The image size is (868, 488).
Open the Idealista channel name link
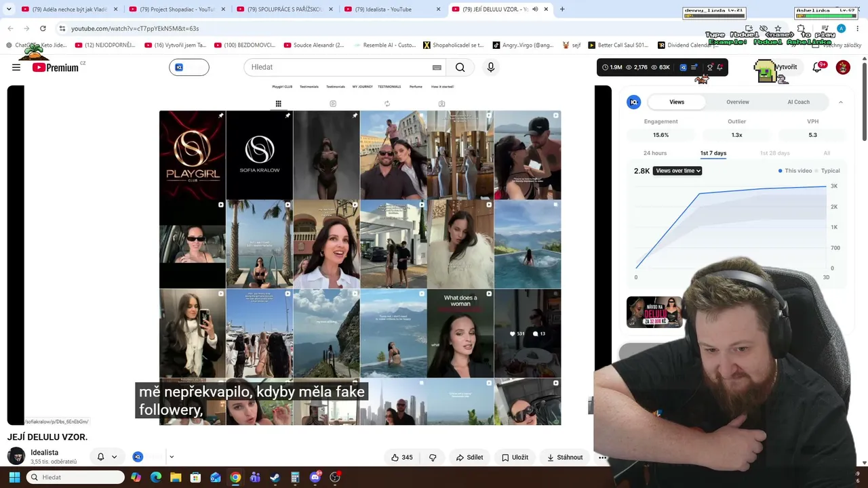click(44, 453)
